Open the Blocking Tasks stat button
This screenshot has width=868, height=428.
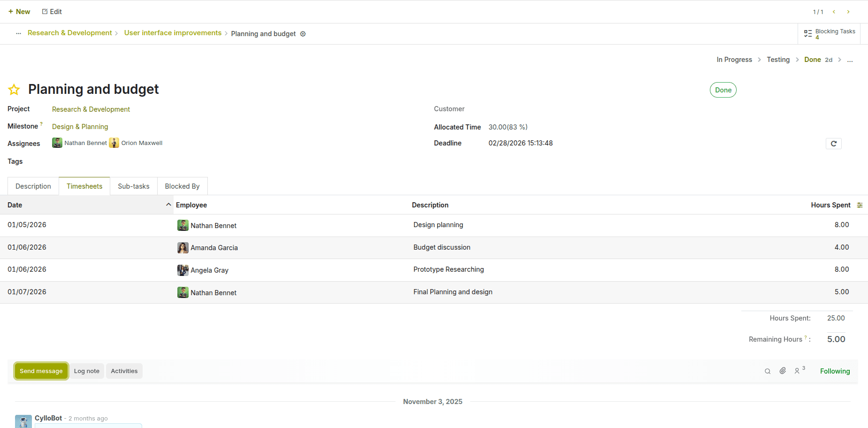[830, 34]
